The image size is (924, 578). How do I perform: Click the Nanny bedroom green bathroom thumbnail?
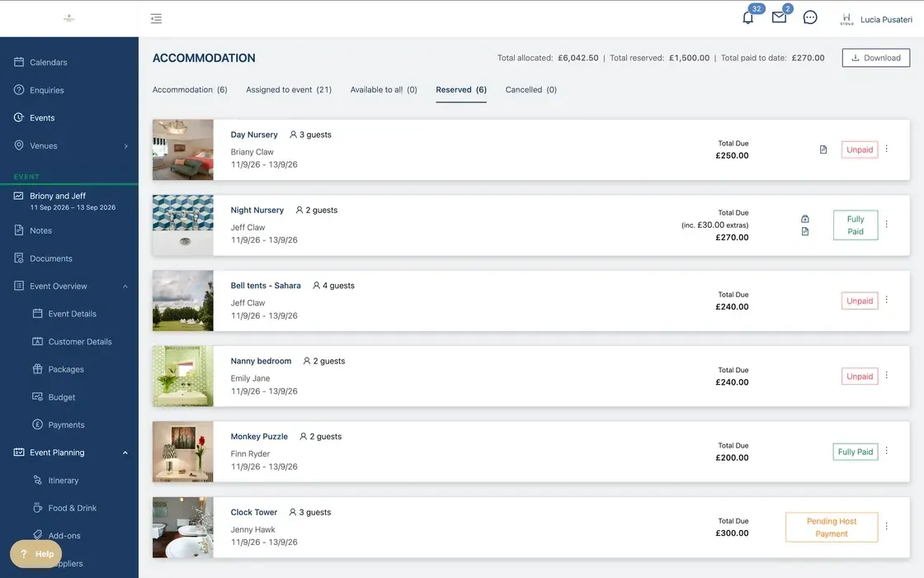(x=182, y=377)
